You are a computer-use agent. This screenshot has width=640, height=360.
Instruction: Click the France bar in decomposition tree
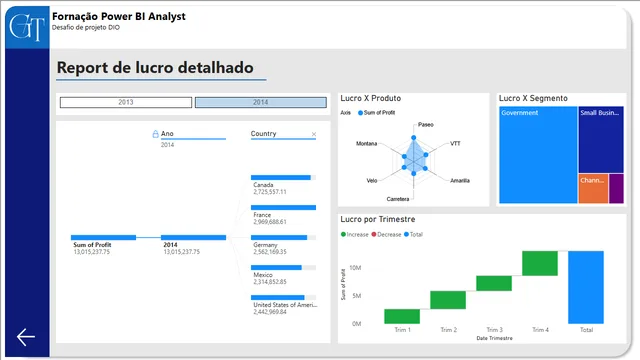click(x=283, y=207)
